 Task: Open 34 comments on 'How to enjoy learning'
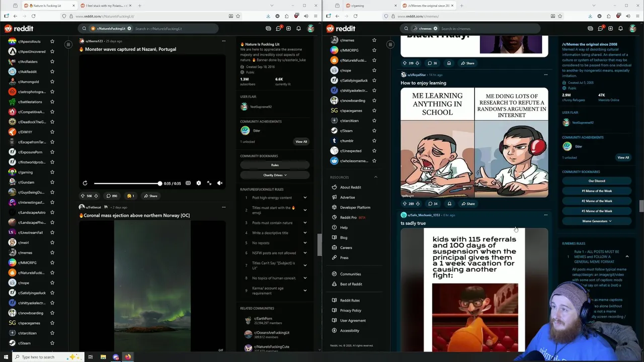click(x=433, y=204)
